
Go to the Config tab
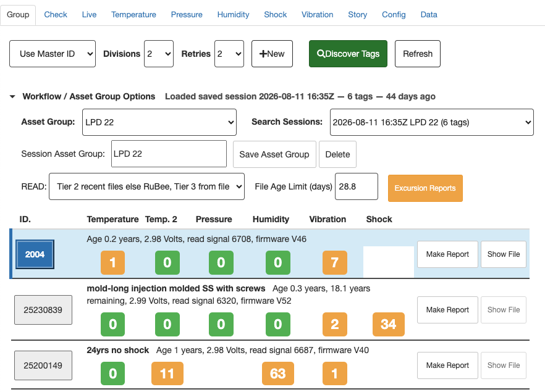click(394, 15)
